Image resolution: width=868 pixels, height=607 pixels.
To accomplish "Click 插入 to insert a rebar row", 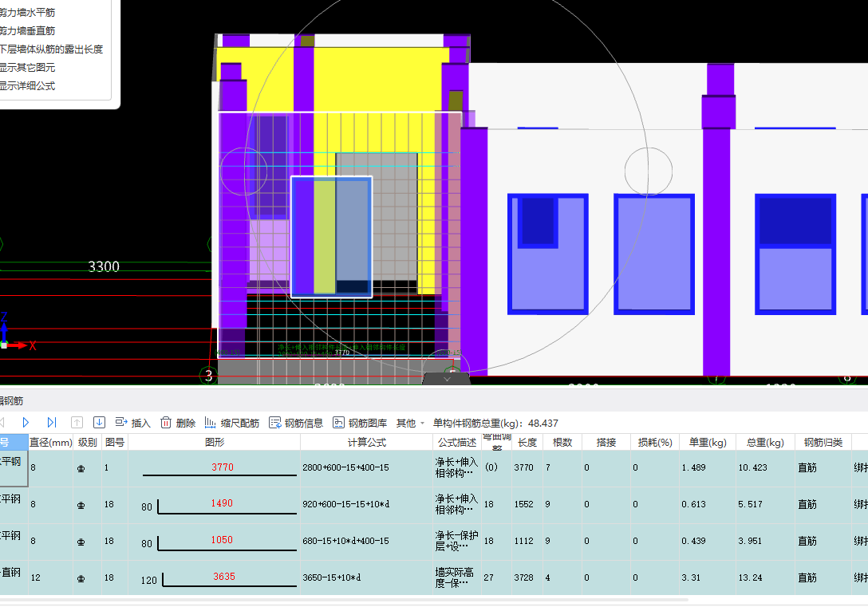I will coord(133,423).
